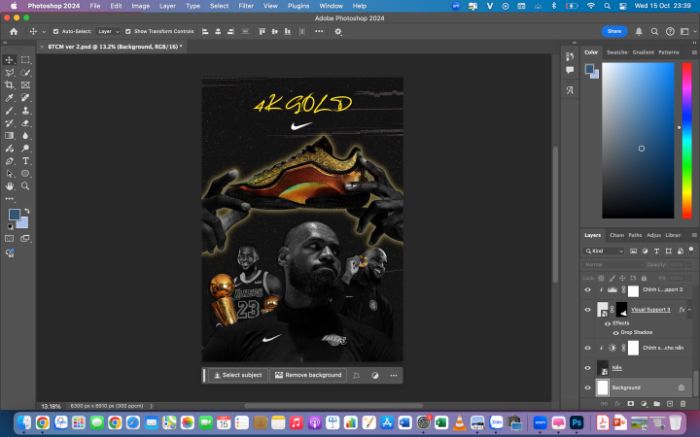
Task: Open the Plugins menu
Action: 298,6
